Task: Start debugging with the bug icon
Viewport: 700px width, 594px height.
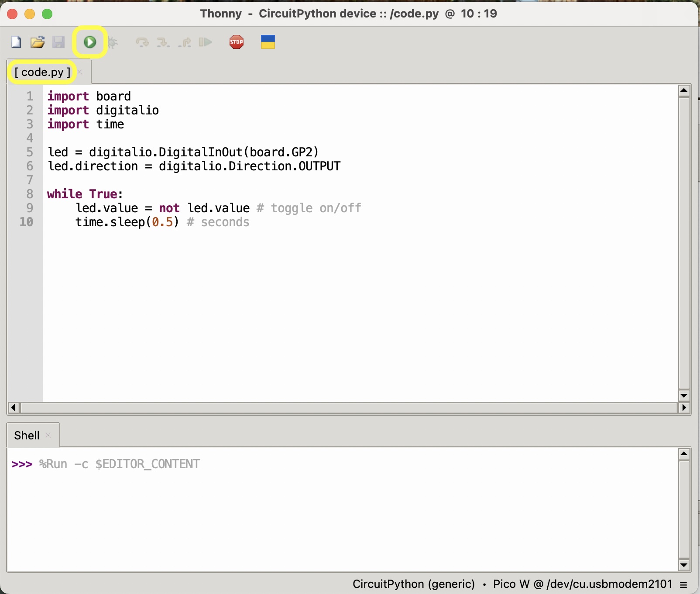Action: pyautogui.click(x=113, y=42)
